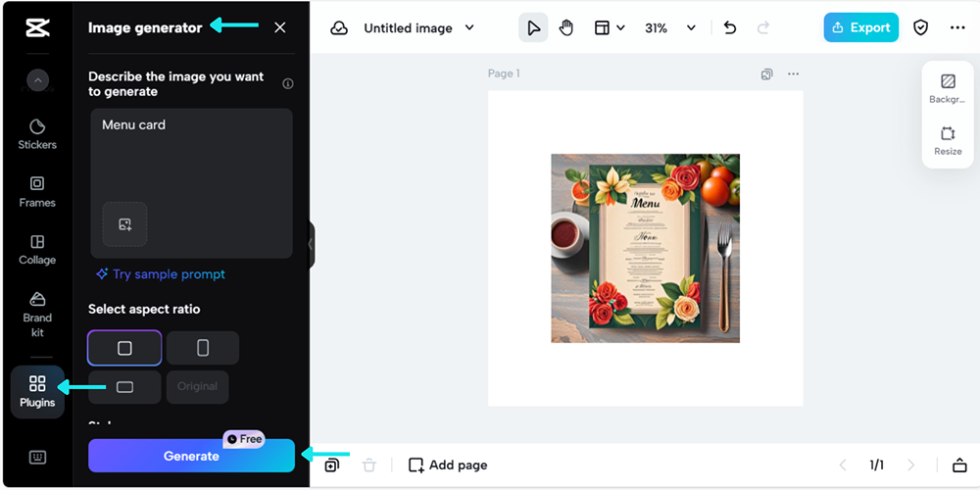Collapse sidebar with the up chevron
The image size is (980, 490).
tap(37, 80)
